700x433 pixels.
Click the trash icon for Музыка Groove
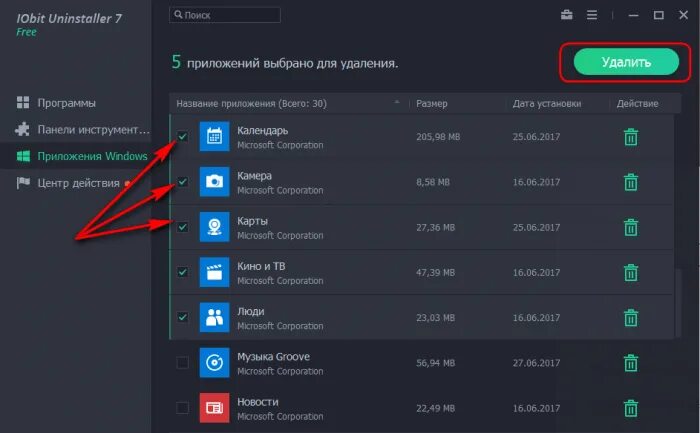630,363
